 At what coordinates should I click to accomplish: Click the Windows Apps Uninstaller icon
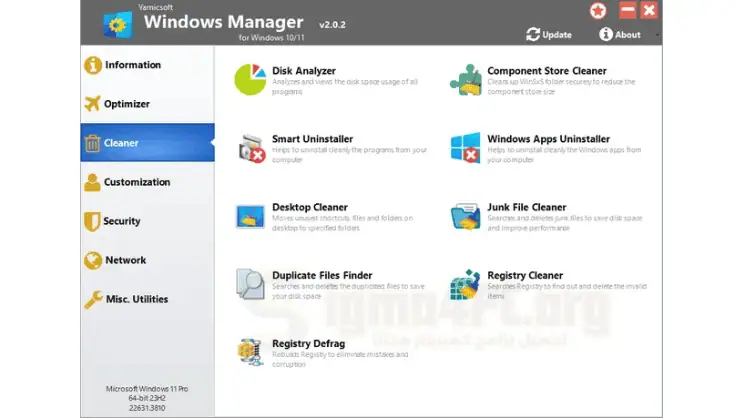click(x=465, y=148)
